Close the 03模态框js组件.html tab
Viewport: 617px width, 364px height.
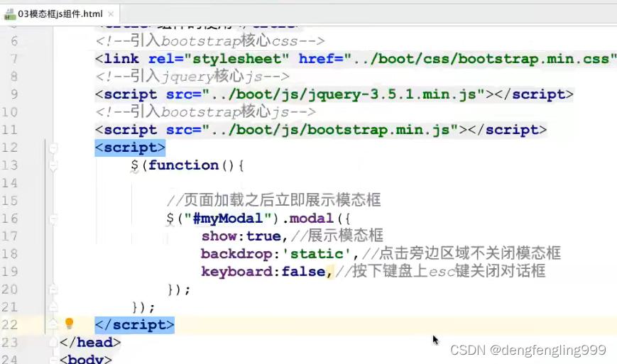111,14
